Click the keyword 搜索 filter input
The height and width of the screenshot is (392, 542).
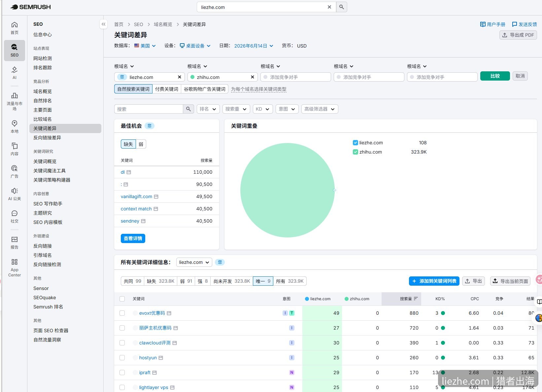tap(149, 109)
